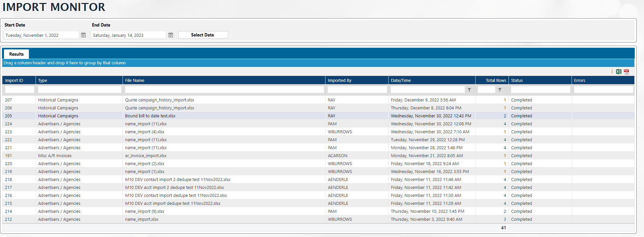Export results to PDF
644x237 pixels.
[626, 72]
